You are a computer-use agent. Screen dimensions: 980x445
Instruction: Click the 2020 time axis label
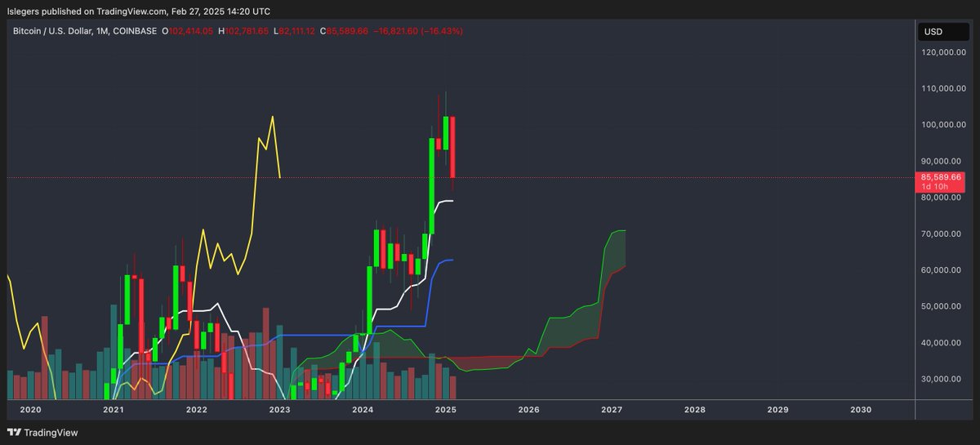click(x=30, y=409)
